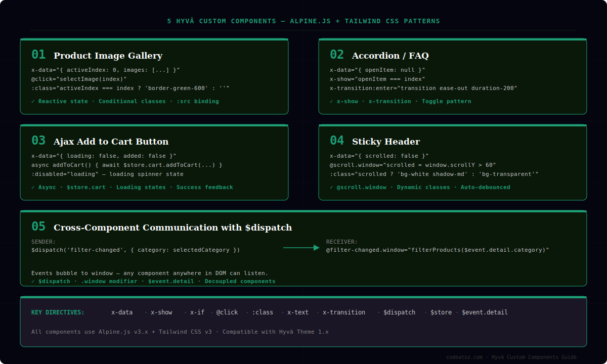The width and height of the screenshot is (607, 364).
Task: Click "Decoupled components" in card 05
Action: coord(240,281)
